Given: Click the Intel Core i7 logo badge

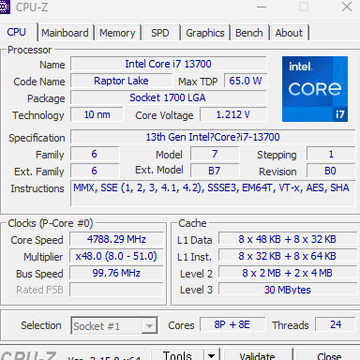Looking at the screenshot, I should [x=315, y=89].
